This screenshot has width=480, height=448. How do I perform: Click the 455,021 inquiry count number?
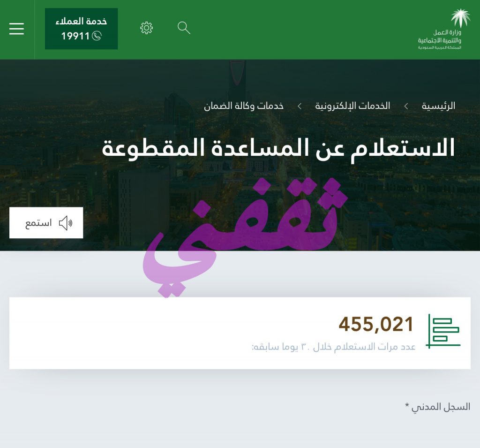coord(376,324)
